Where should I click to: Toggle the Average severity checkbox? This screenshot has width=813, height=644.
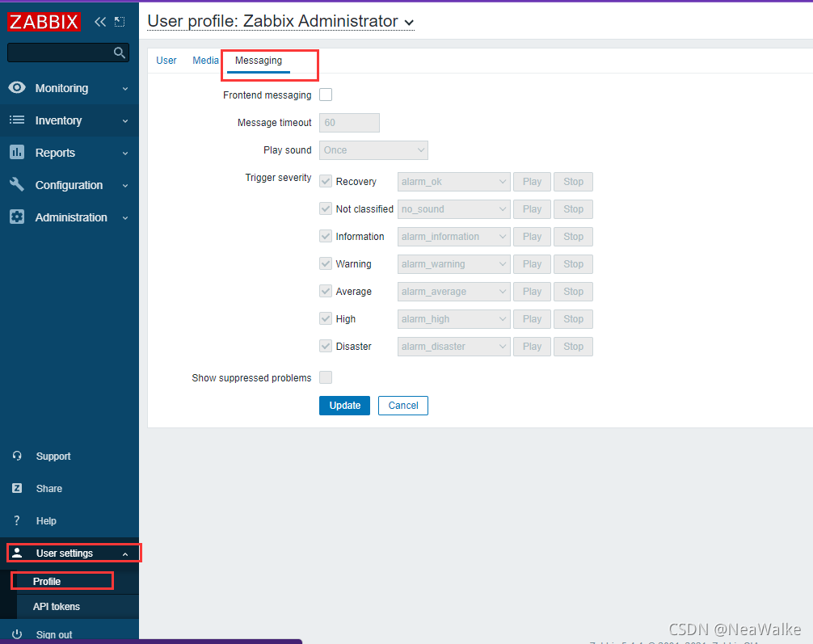(326, 292)
